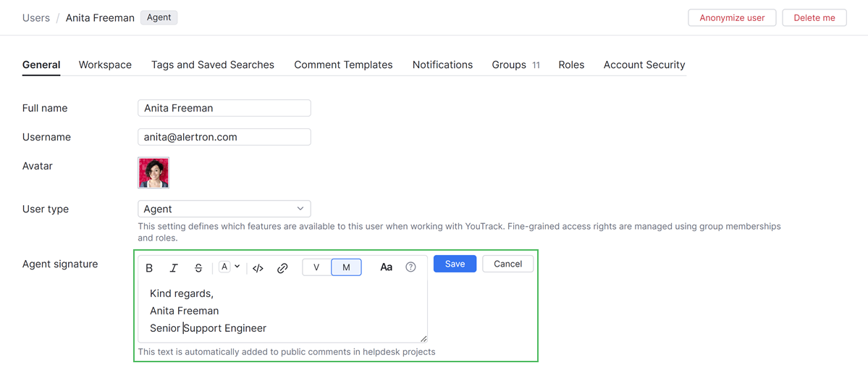This screenshot has width=868, height=384.
Task: Switch the editor to visual mode (V)
Action: point(316,267)
